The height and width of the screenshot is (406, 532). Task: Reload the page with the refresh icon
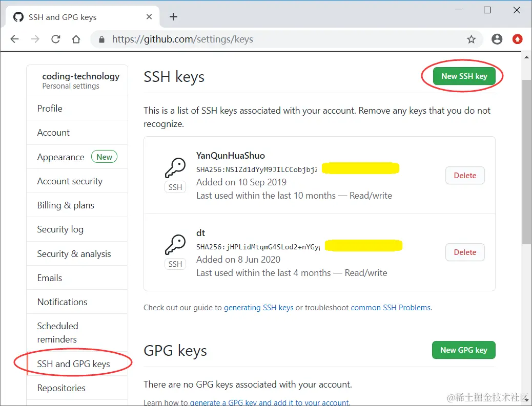coord(56,39)
